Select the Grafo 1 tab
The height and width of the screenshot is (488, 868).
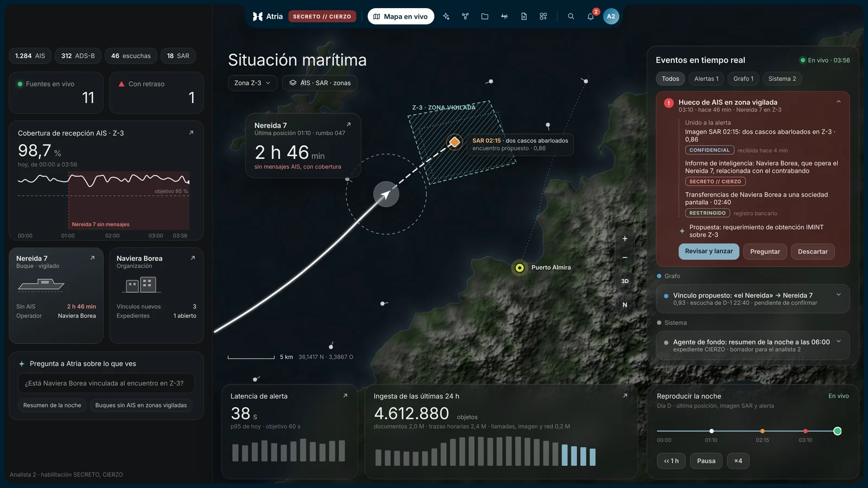tap(743, 79)
